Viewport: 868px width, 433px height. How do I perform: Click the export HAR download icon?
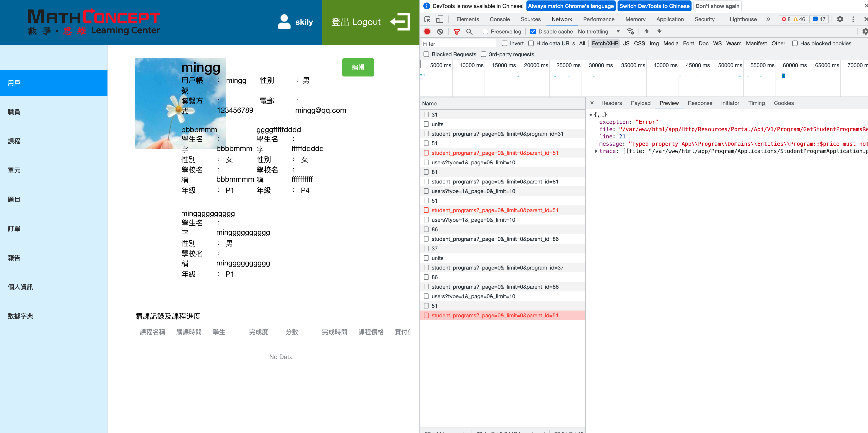pos(659,31)
